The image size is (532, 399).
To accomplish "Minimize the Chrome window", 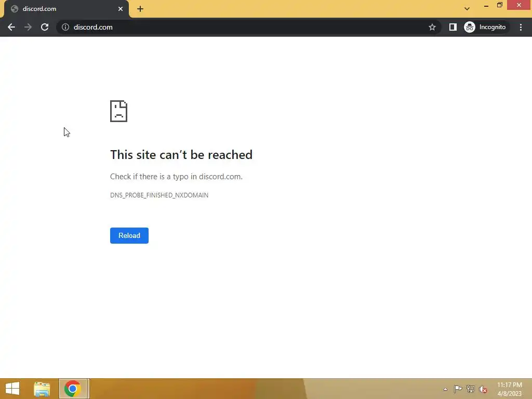I will point(486,5).
